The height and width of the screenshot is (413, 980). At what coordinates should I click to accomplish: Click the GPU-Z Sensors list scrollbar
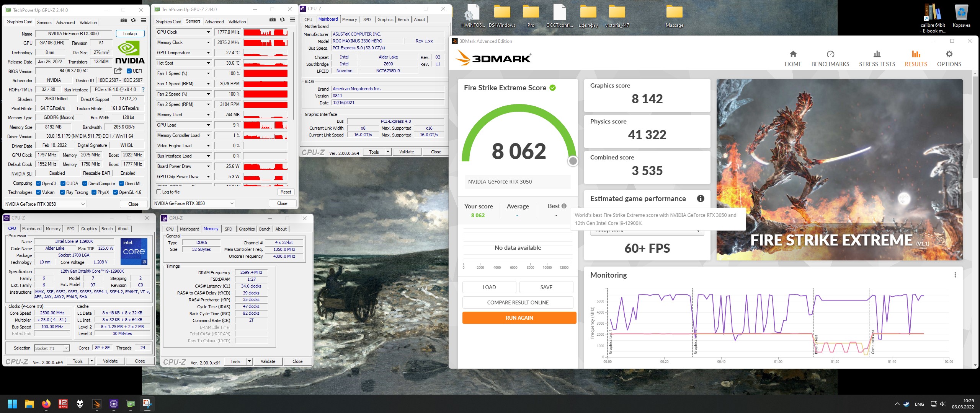(x=293, y=75)
